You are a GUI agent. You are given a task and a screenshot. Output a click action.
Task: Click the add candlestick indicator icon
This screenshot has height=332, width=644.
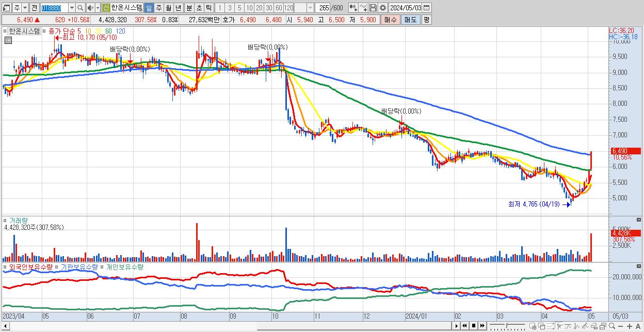(353, 8)
